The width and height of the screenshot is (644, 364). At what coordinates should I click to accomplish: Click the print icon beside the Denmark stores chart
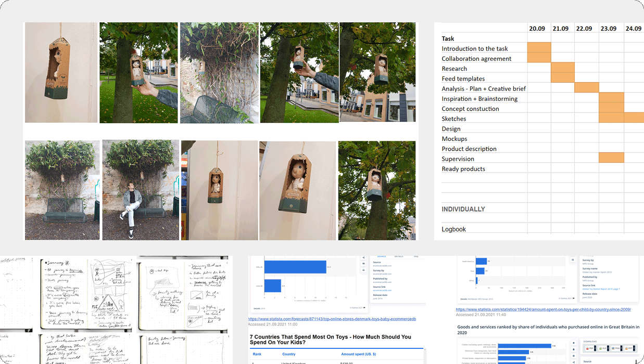(363, 270)
